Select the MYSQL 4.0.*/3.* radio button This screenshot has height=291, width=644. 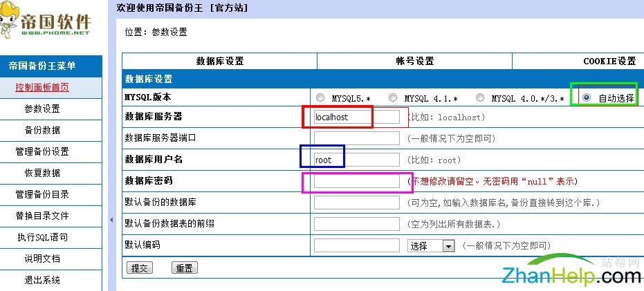point(480,97)
